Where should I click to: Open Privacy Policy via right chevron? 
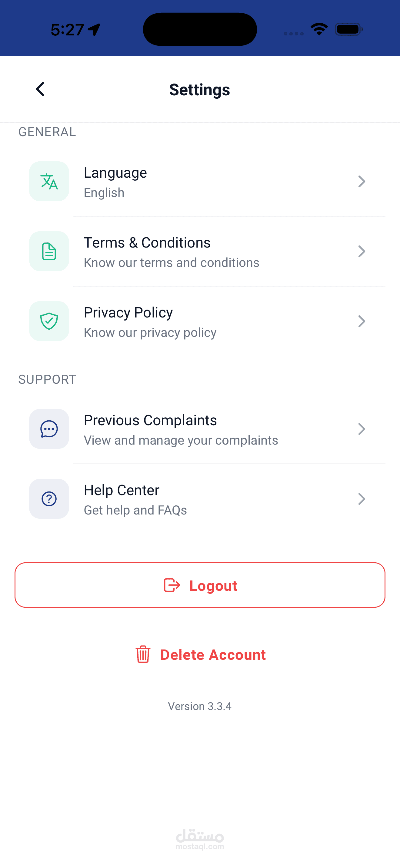[x=362, y=321]
